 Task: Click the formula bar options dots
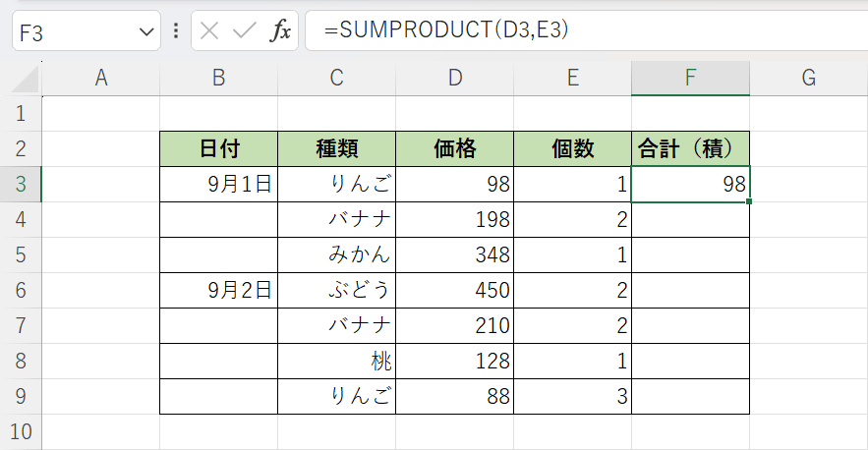176,31
